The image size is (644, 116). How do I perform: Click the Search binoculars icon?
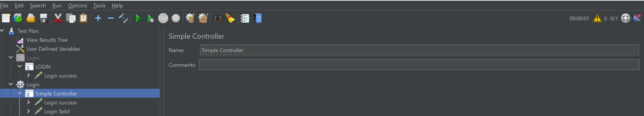[x=218, y=18]
